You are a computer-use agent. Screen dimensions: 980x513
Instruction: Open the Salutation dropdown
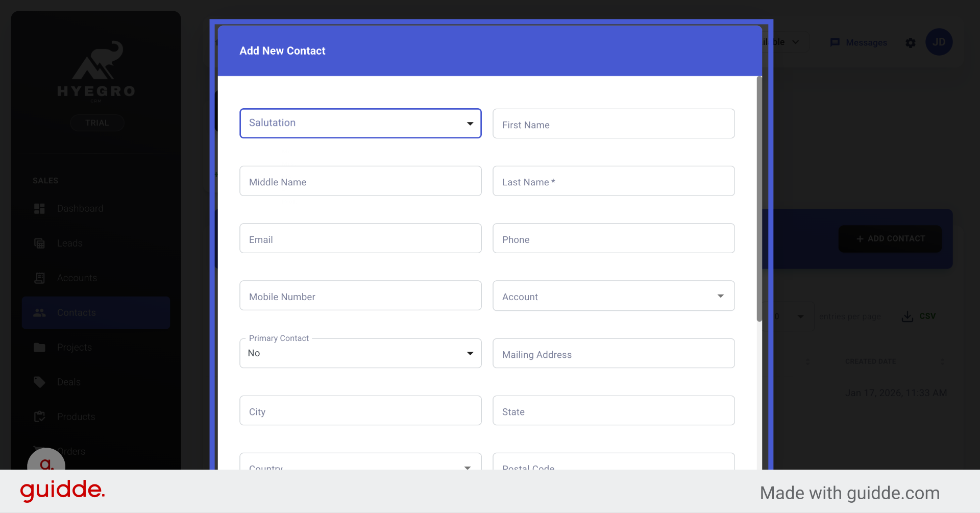coord(360,124)
